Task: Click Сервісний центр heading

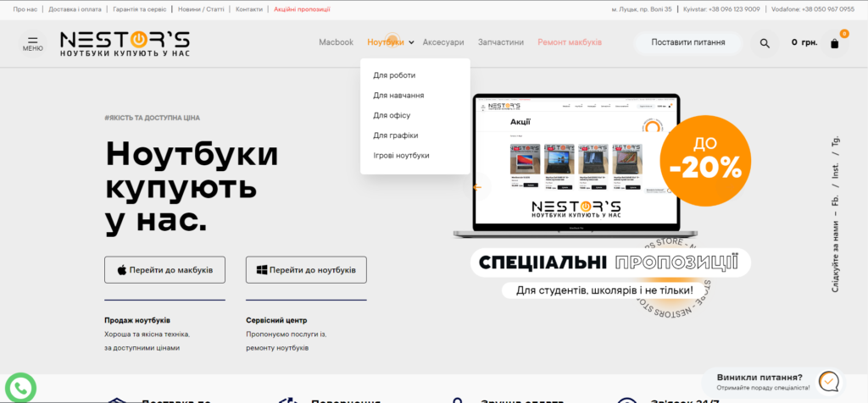Action: 276,320
